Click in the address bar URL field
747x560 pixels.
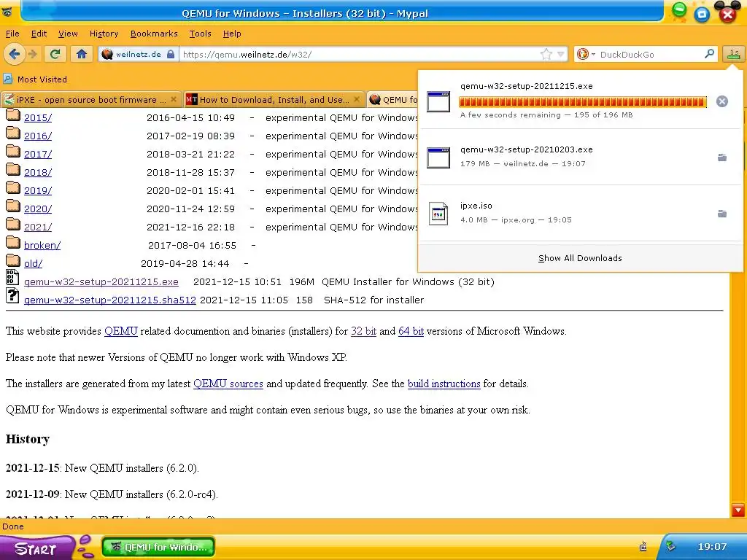pos(360,54)
